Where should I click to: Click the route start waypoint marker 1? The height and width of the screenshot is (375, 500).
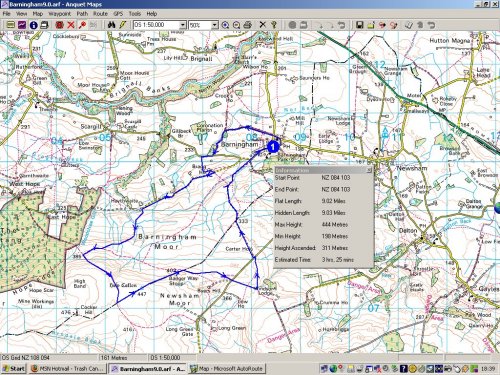coord(273,147)
